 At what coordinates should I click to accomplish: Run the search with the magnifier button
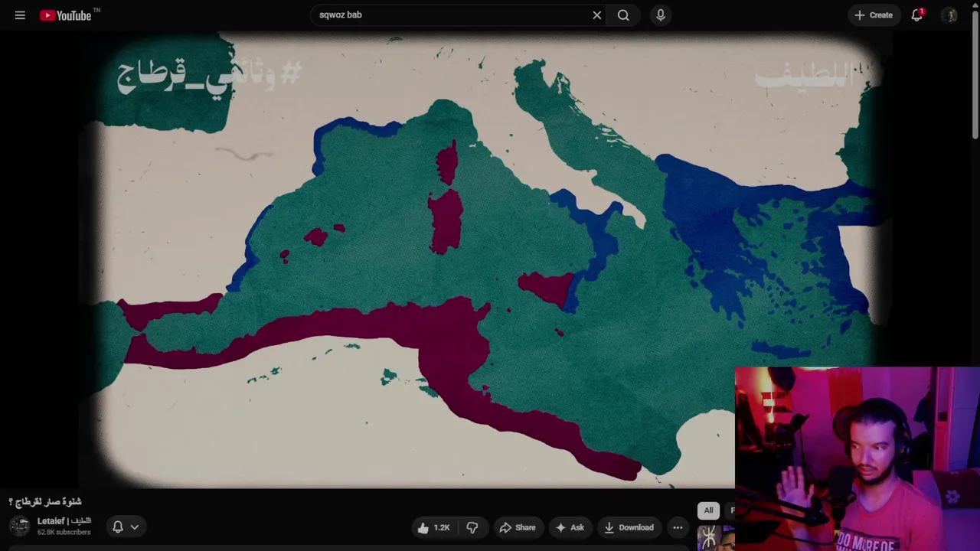pyautogui.click(x=623, y=15)
